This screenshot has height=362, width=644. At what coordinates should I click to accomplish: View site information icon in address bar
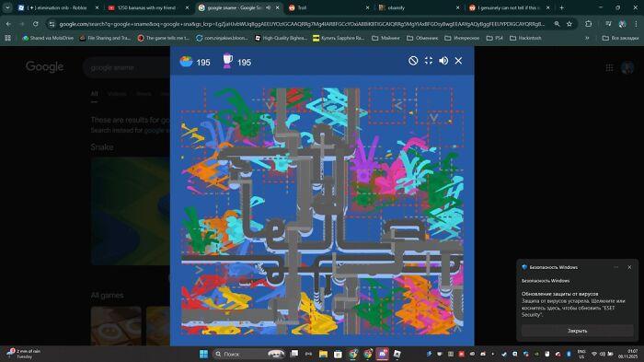coord(52,24)
